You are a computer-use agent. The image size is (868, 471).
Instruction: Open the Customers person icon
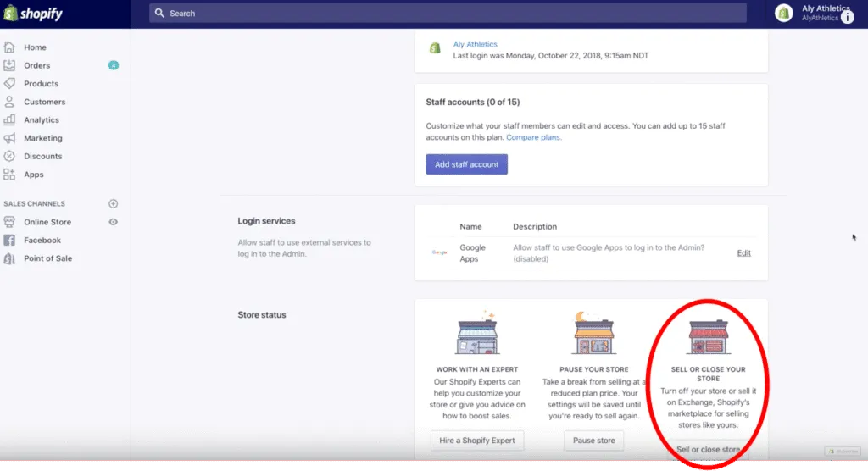point(9,102)
